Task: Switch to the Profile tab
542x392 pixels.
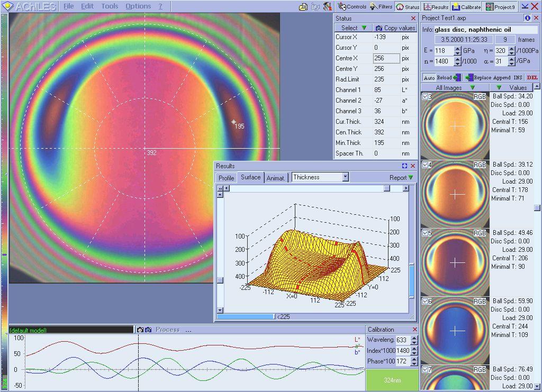Action: [227, 178]
